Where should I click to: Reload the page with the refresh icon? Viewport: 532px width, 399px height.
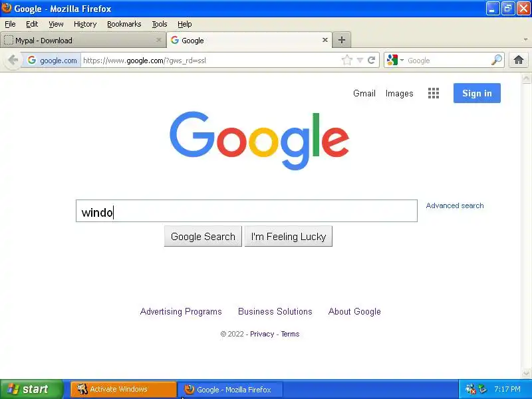(x=372, y=61)
